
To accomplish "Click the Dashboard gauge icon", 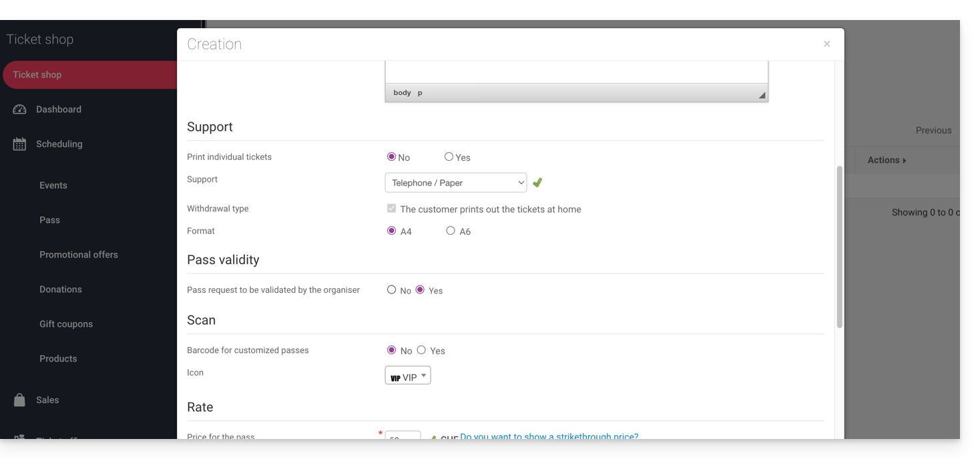I will click(x=19, y=109).
